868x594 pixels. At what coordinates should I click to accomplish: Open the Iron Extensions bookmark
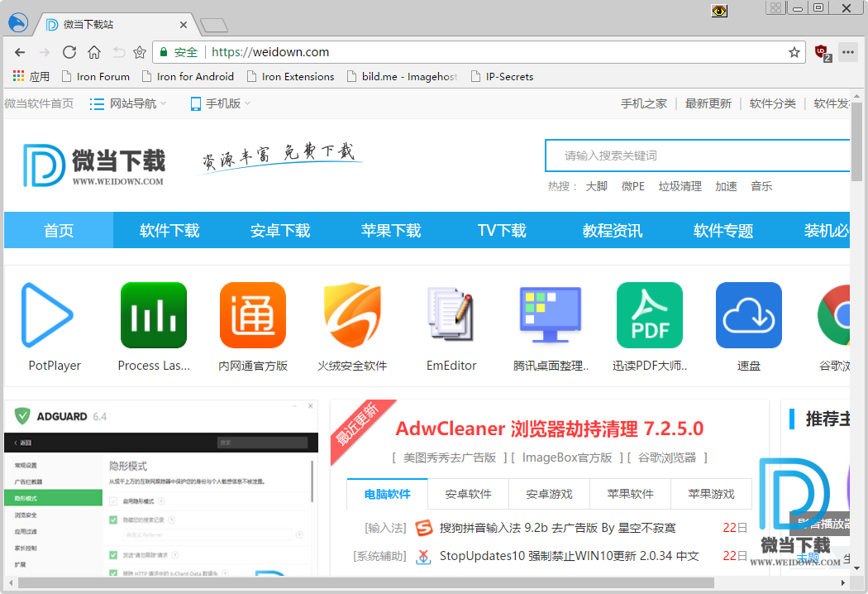tap(291, 76)
